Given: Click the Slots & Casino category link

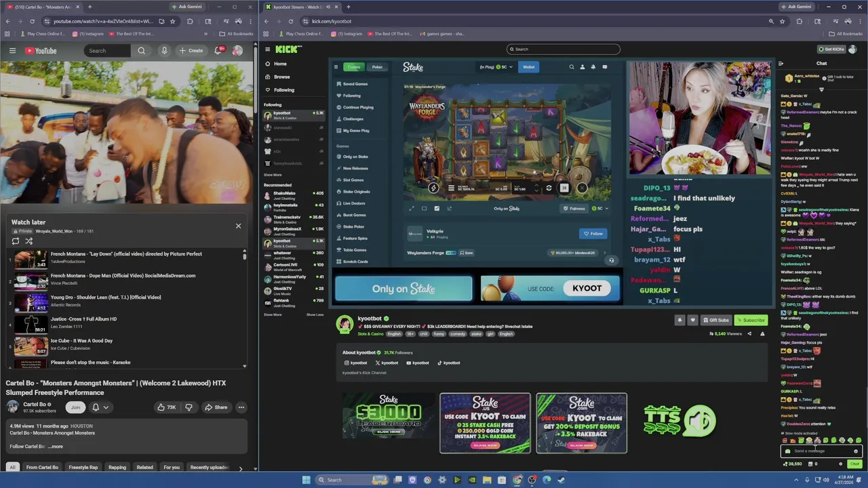Looking at the screenshot, I should point(370,334).
